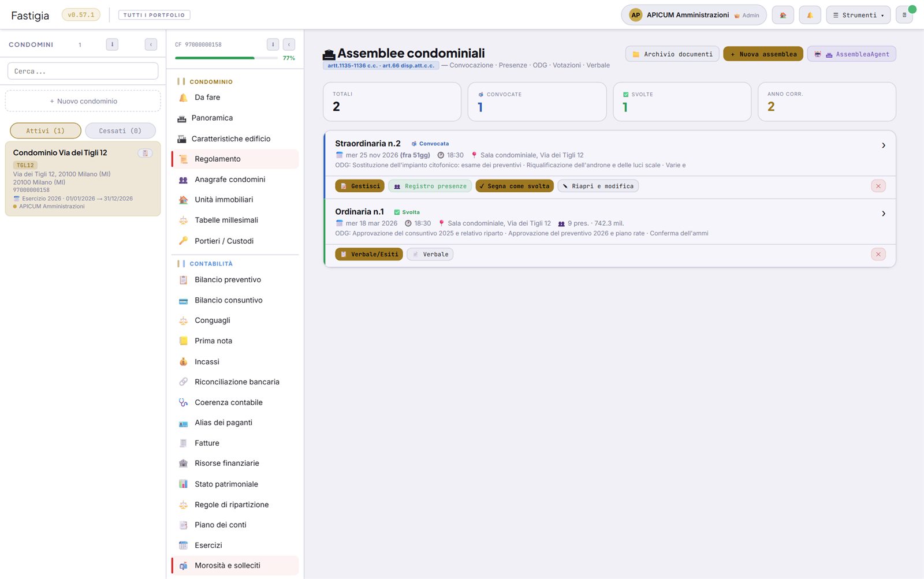
Task: Switch to the Attivi (1) filter
Action: [46, 131]
